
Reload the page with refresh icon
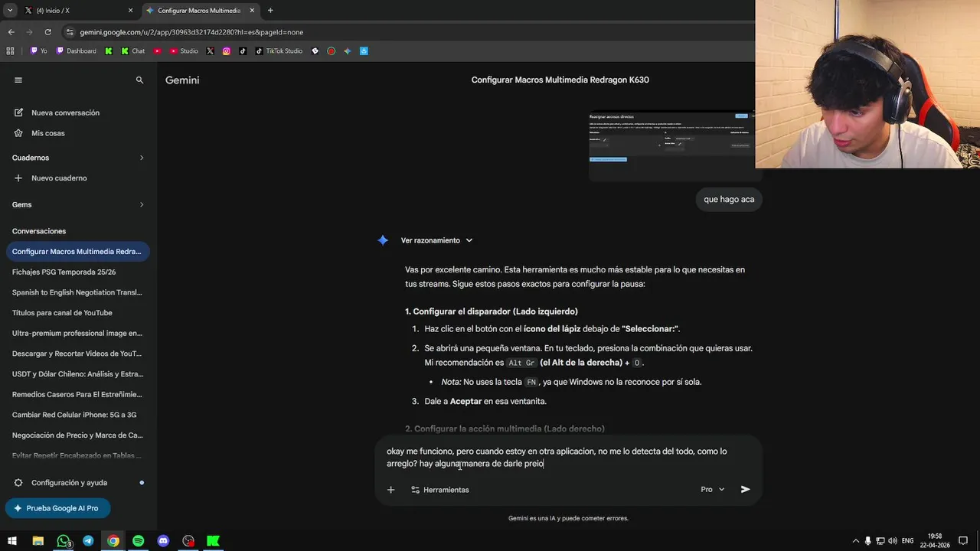[47, 32]
